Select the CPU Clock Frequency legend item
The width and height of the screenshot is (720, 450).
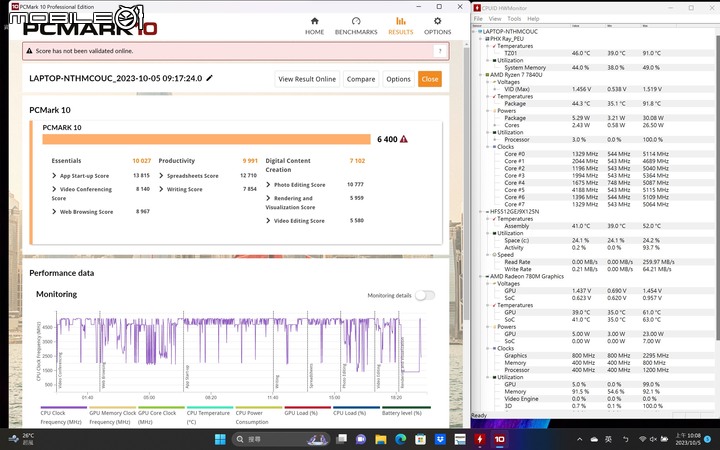click(x=63, y=415)
